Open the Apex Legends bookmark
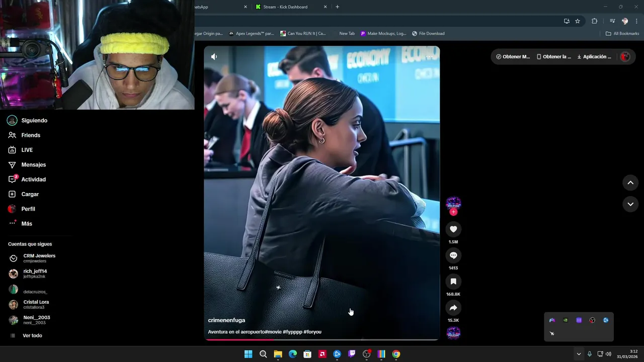The image size is (644, 362). pyautogui.click(x=251, y=34)
